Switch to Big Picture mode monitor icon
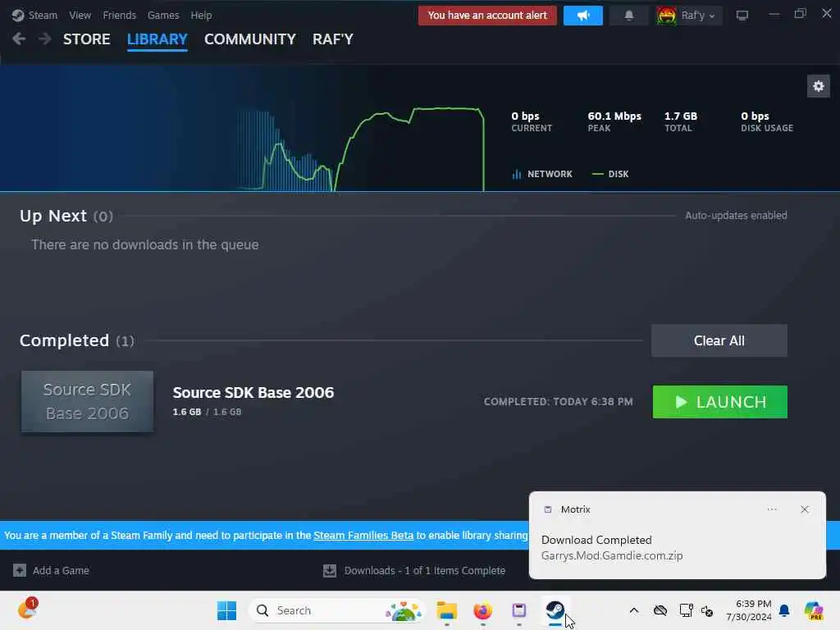 click(742, 15)
